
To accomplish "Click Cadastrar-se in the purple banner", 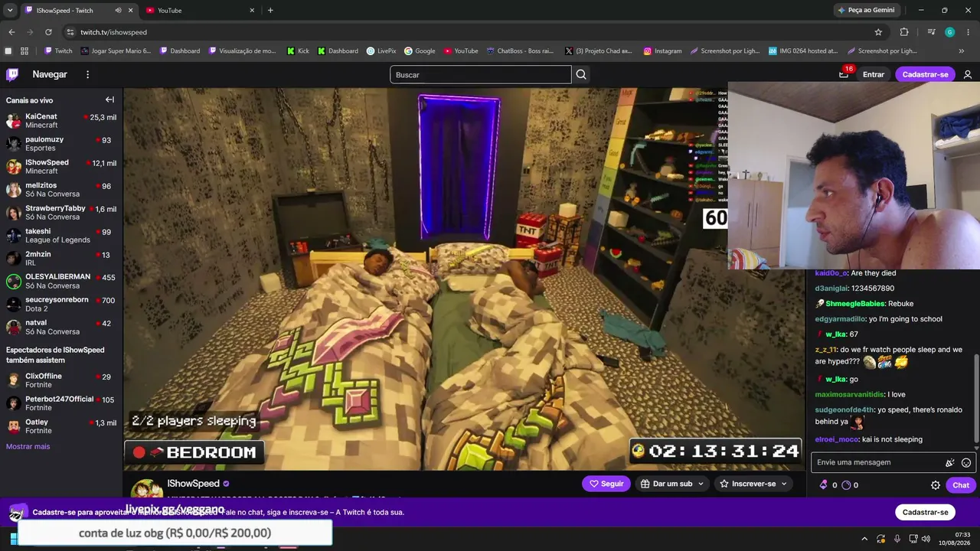I will (x=925, y=512).
